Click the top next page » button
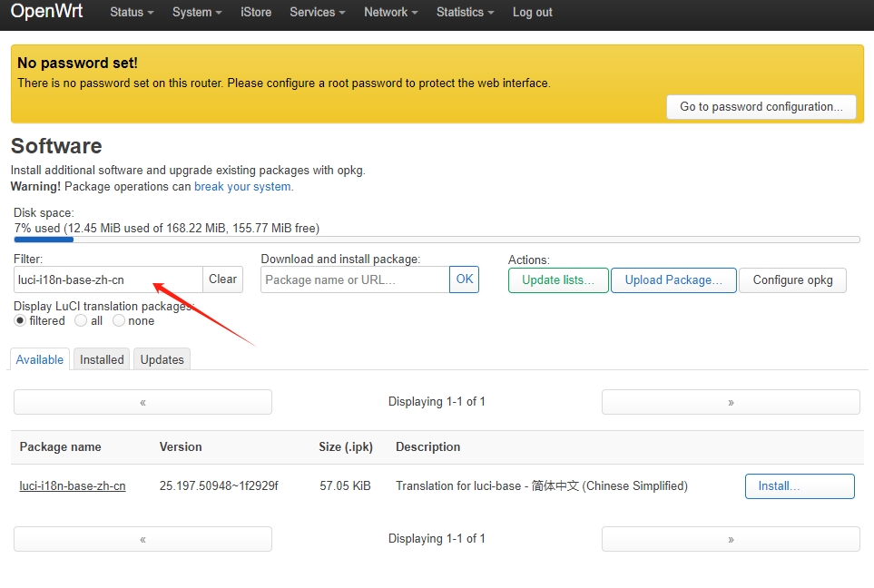The image size is (874, 588). (x=731, y=402)
